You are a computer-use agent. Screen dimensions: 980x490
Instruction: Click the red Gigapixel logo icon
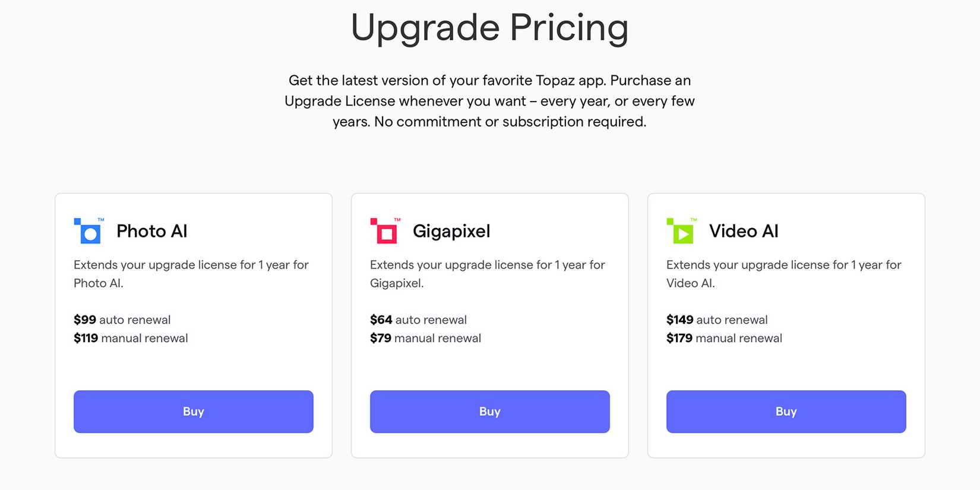coord(385,231)
